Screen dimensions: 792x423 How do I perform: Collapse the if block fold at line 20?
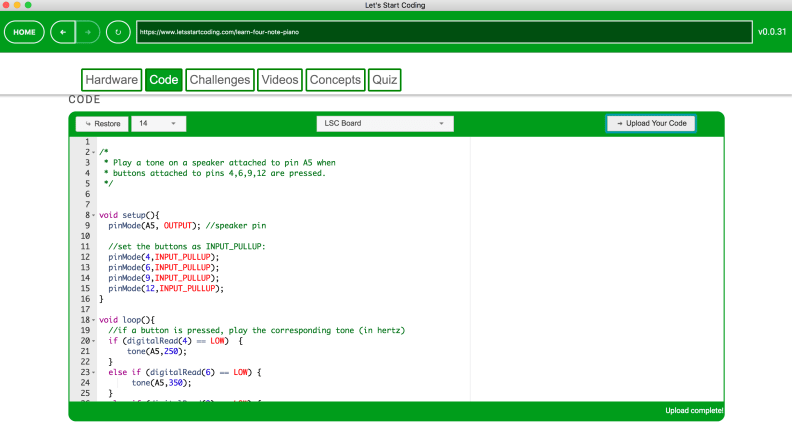tap(93, 341)
